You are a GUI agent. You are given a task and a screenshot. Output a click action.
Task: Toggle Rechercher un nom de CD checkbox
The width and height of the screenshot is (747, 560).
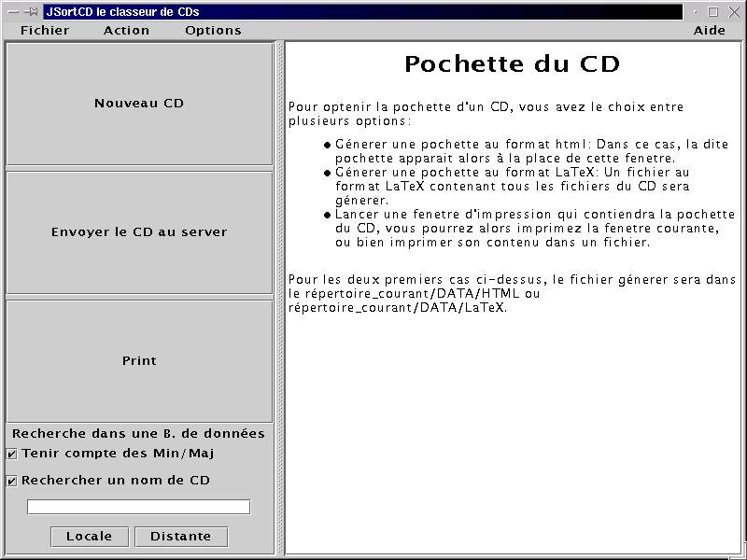click(12, 482)
